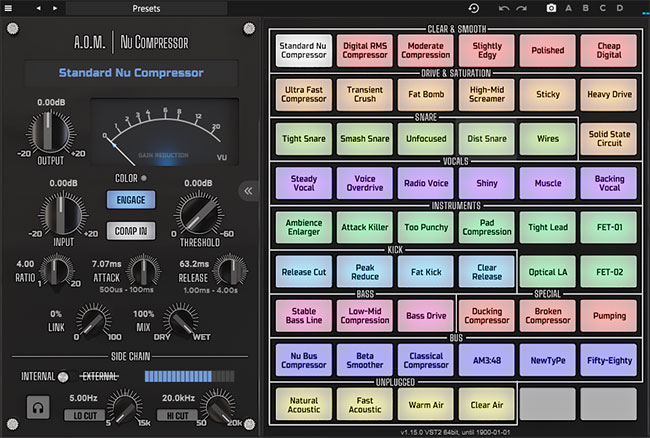Click the ATTACK knob
This screenshot has height=438, width=650.
pos(143,271)
